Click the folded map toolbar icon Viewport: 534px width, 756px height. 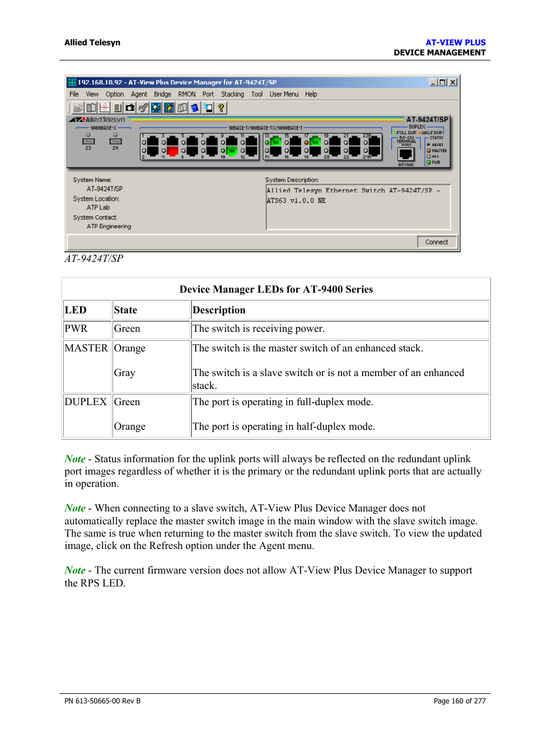point(182,108)
